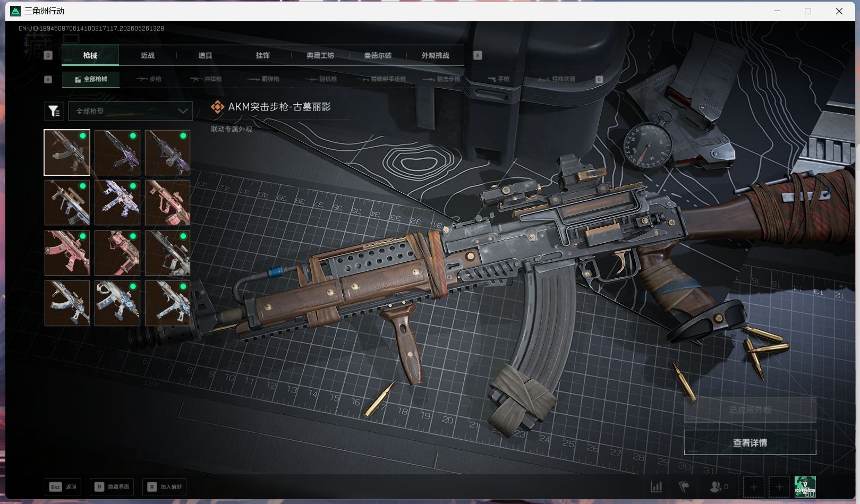
Task: Open the bar chart statistics icon
Action: pos(657,486)
